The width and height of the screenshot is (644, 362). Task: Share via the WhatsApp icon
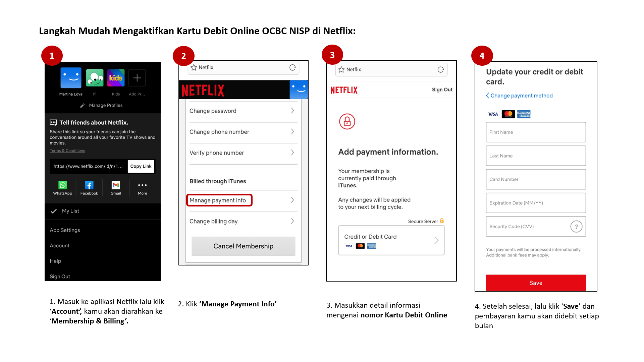tap(63, 185)
